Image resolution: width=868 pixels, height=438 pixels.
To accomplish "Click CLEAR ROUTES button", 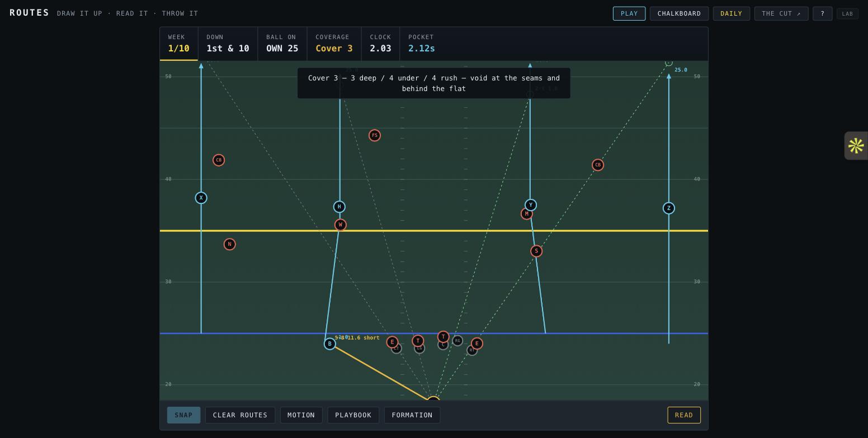I will coord(240,415).
